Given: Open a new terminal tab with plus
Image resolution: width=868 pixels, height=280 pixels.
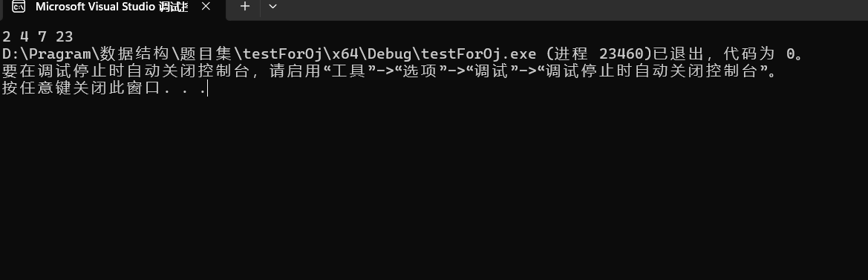Looking at the screenshot, I should pos(245,7).
